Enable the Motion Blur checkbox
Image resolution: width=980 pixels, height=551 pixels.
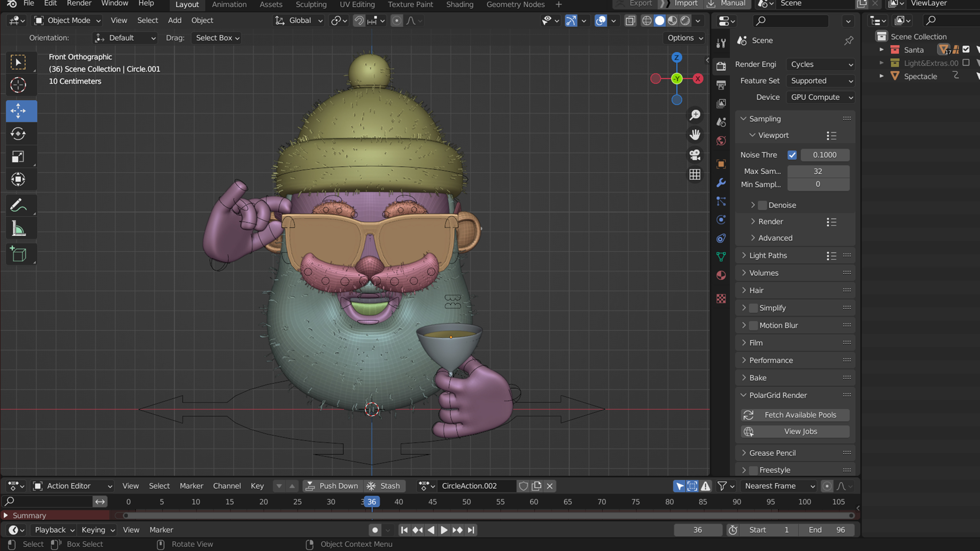tap(753, 325)
